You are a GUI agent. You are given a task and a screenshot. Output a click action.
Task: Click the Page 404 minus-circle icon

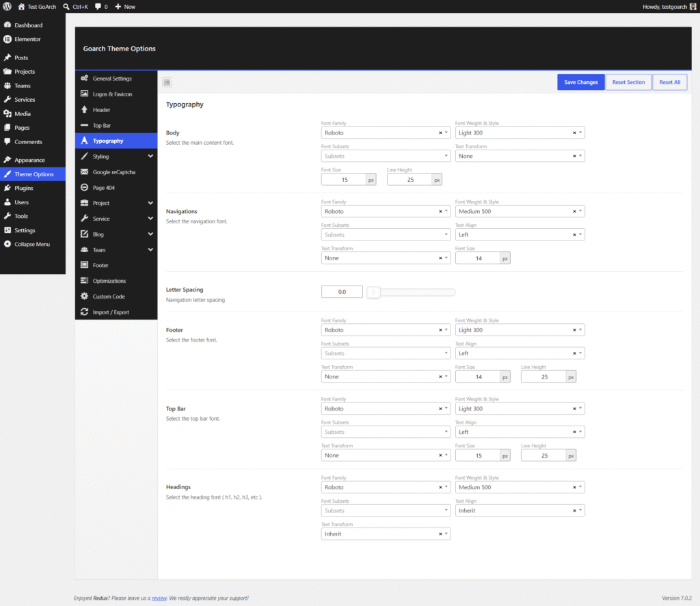point(84,187)
